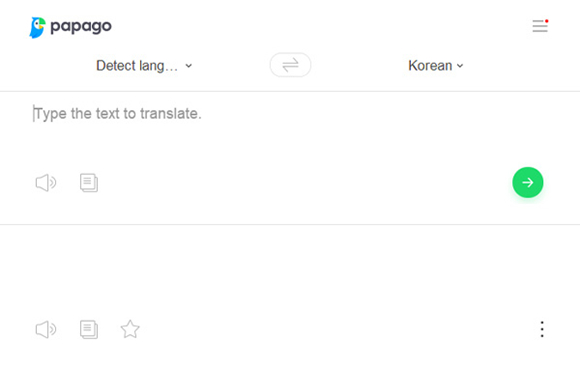Listen to source text with speaker icon
This screenshot has width=580, height=367.
click(46, 183)
